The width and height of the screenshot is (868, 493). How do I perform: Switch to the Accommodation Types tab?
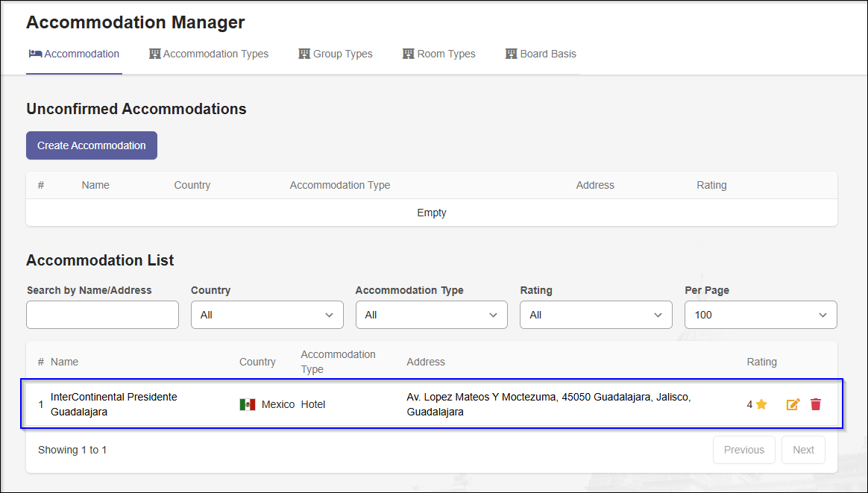216,54
